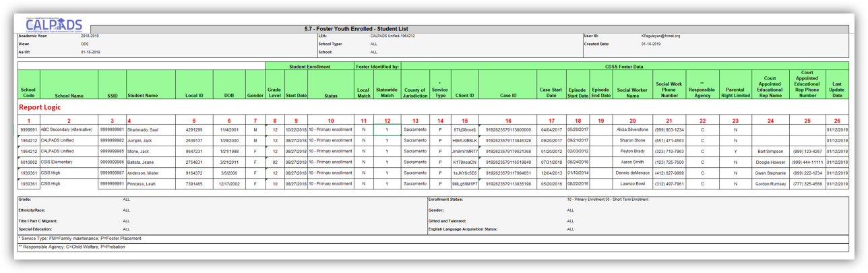Select Local ID cell 7391465
Image resolution: width=868 pixels, height=273 pixels.
(x=194, y=183)
